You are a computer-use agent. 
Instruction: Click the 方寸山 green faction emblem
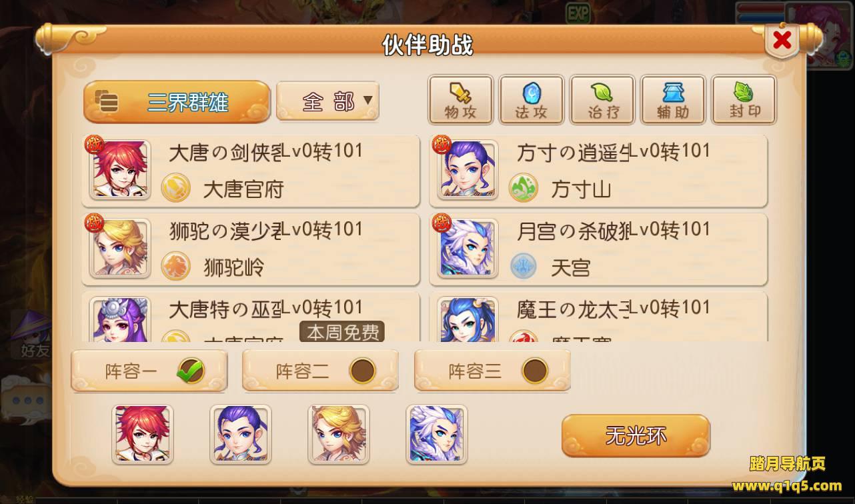(524, 189)
